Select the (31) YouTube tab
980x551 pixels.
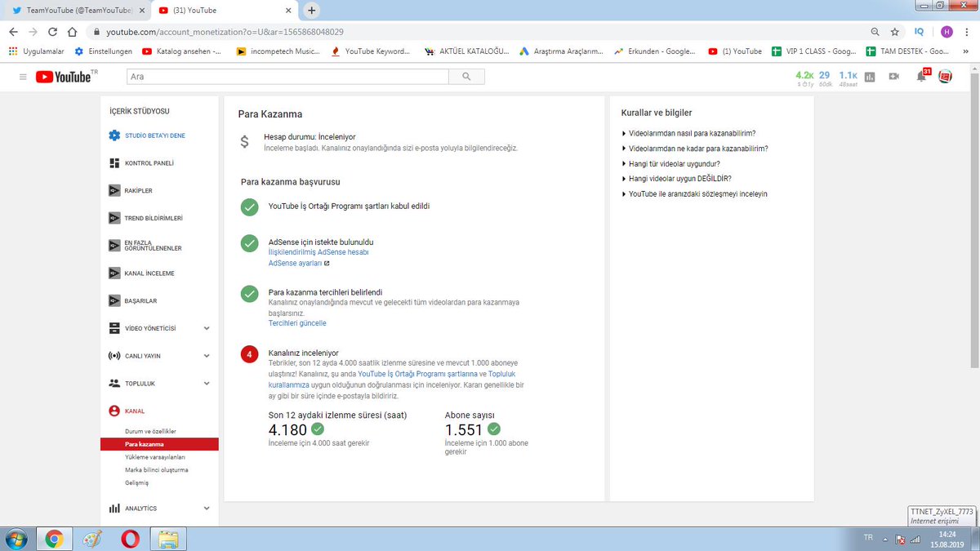coord(224,10)
